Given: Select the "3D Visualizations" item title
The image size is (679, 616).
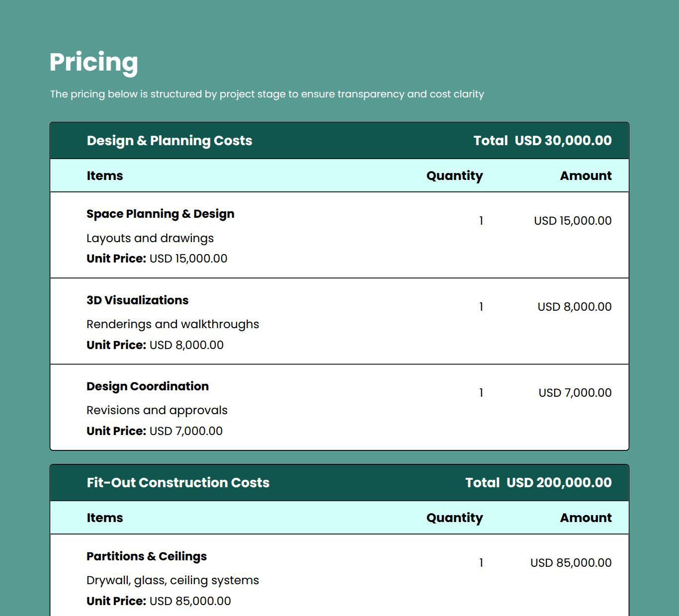Looking at the screenshot, I should tap(137, 300).
